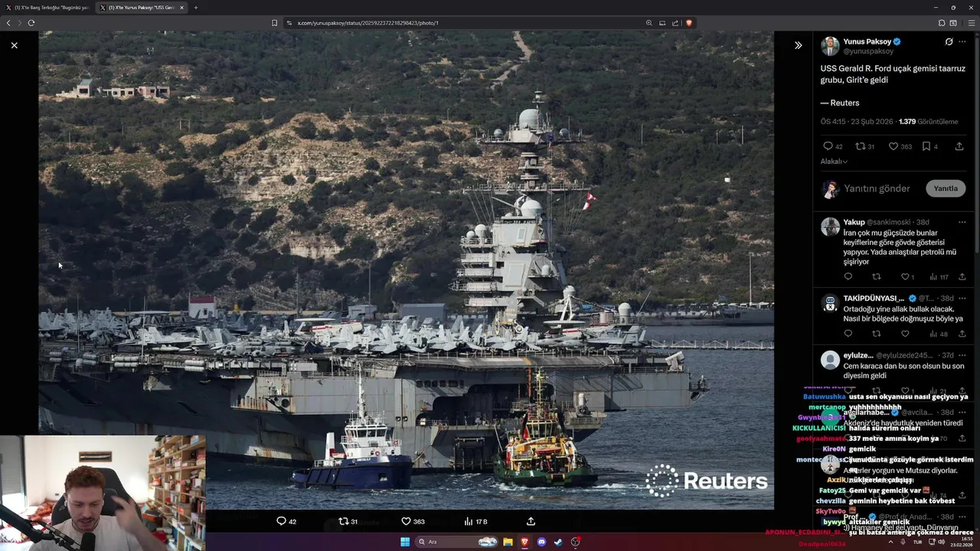Open a new browser tab
The image size is (980, 551).
[x=195, y=8]
